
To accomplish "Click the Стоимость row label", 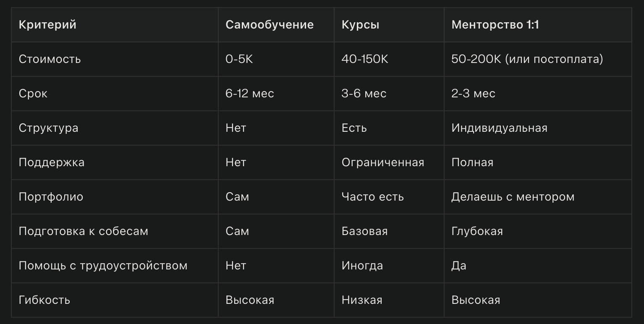I will (x=50, y=59).
